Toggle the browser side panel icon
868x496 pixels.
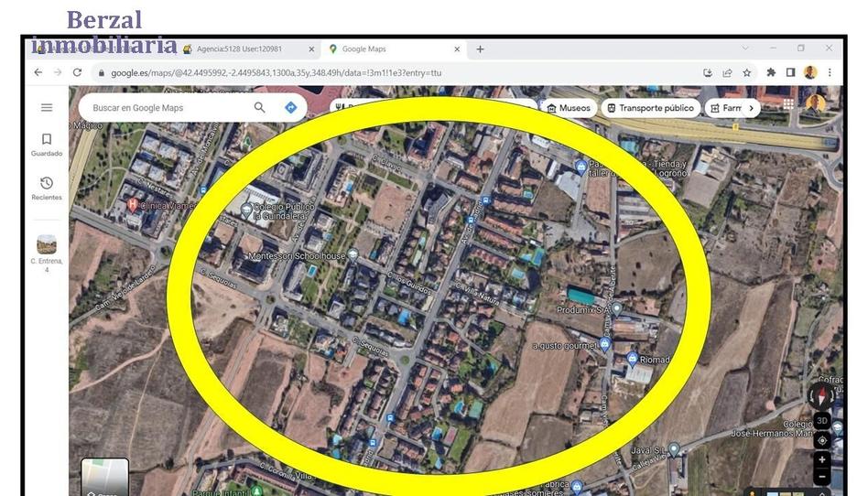coord(790,73)
